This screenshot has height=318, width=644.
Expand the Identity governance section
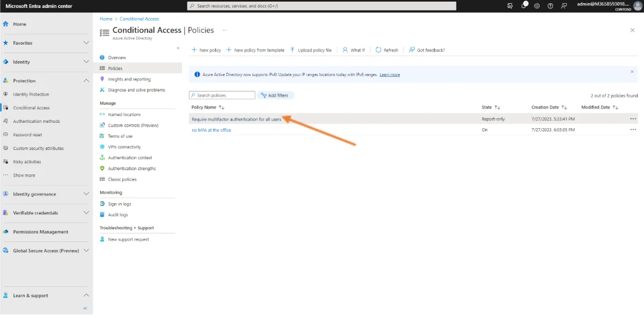click(x=86, y=194)
